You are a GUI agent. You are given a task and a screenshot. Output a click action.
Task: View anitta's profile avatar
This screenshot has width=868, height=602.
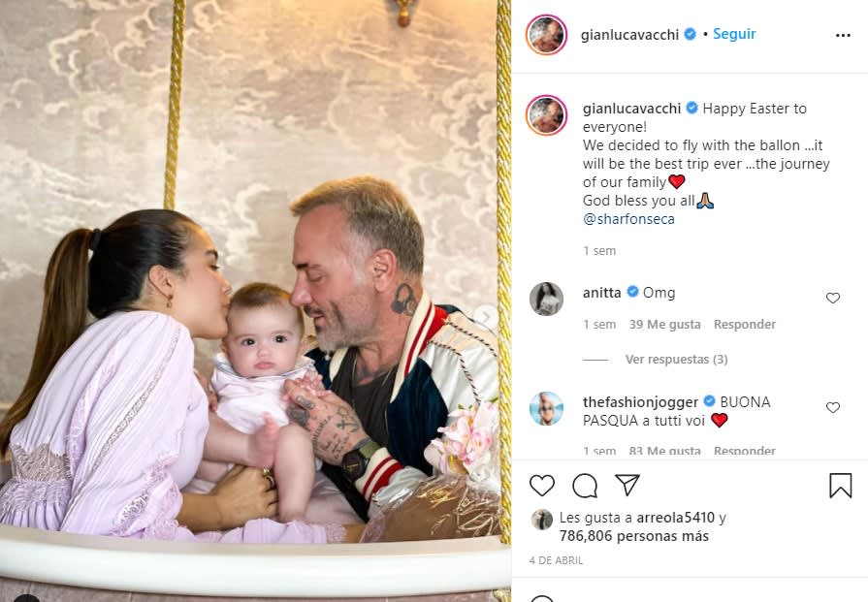(546, 299)
